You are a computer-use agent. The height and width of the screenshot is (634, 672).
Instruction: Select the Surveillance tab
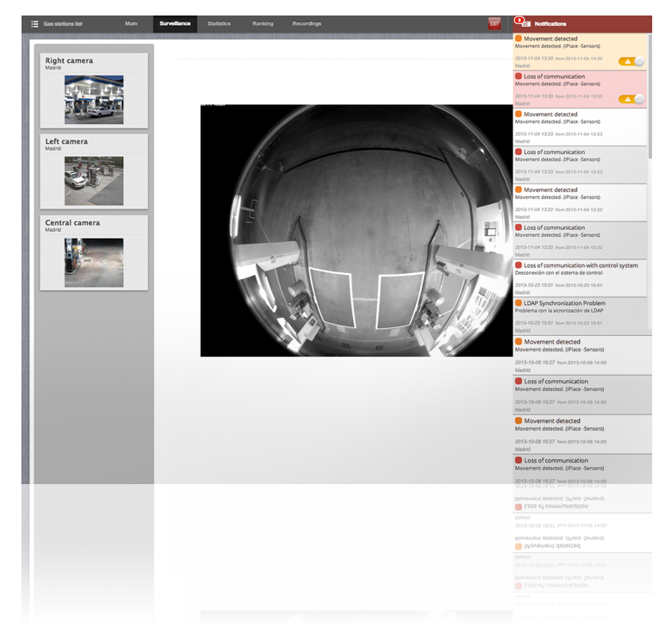click(x=175, y=23)
